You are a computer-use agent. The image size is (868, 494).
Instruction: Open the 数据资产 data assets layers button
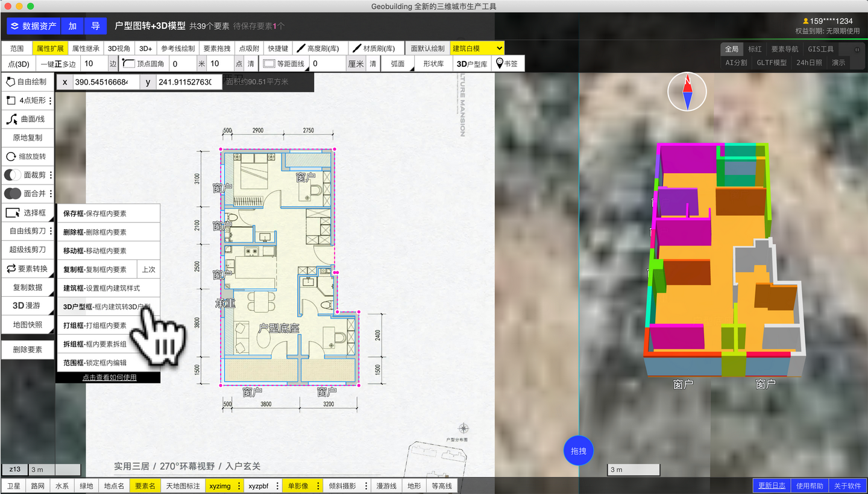(x=34, y=26)
